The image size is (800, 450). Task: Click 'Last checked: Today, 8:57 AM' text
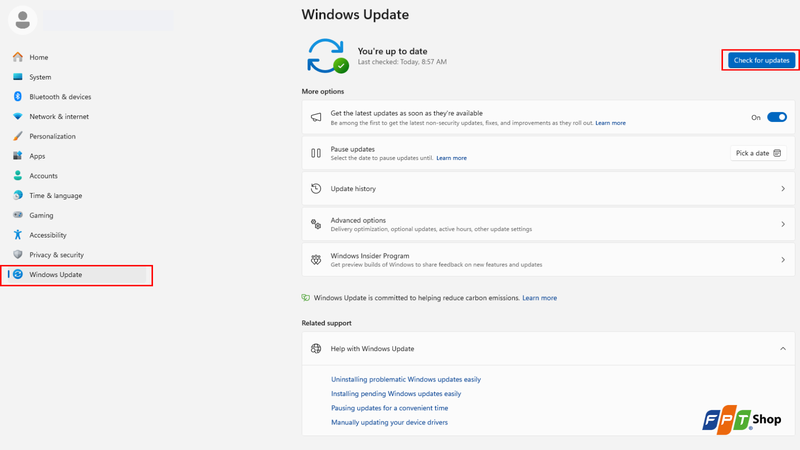[x=402, y=62]
